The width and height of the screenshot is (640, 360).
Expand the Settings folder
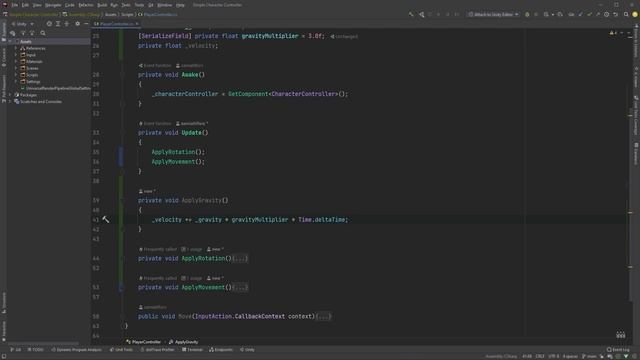click(x=16, y=82)
